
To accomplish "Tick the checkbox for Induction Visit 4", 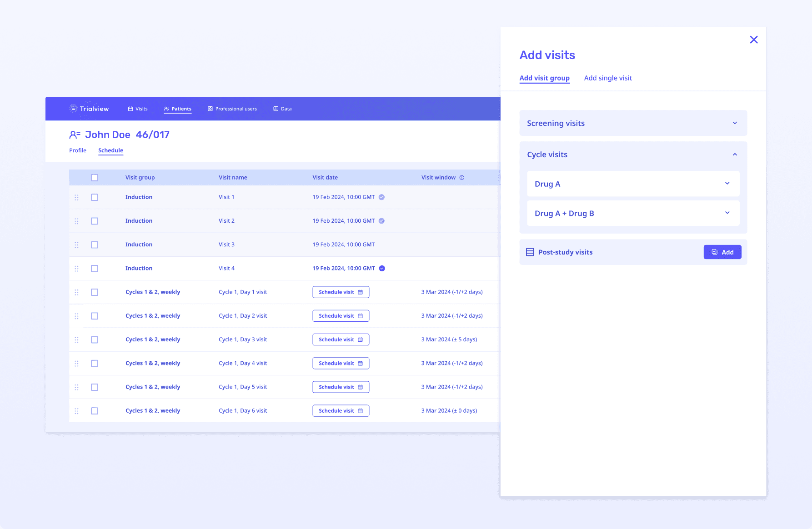I will [95, 269].
